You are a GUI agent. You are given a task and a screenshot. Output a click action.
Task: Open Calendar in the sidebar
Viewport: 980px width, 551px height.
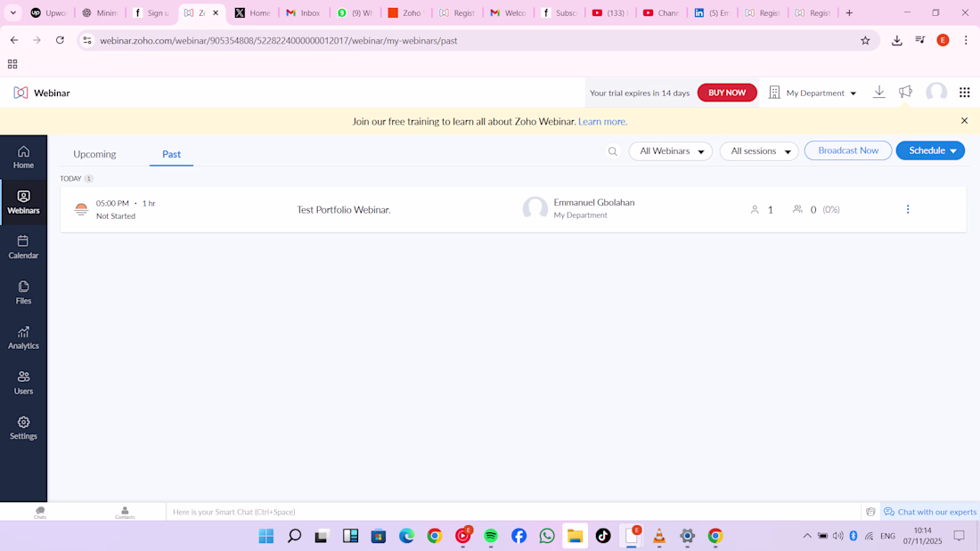23,247
